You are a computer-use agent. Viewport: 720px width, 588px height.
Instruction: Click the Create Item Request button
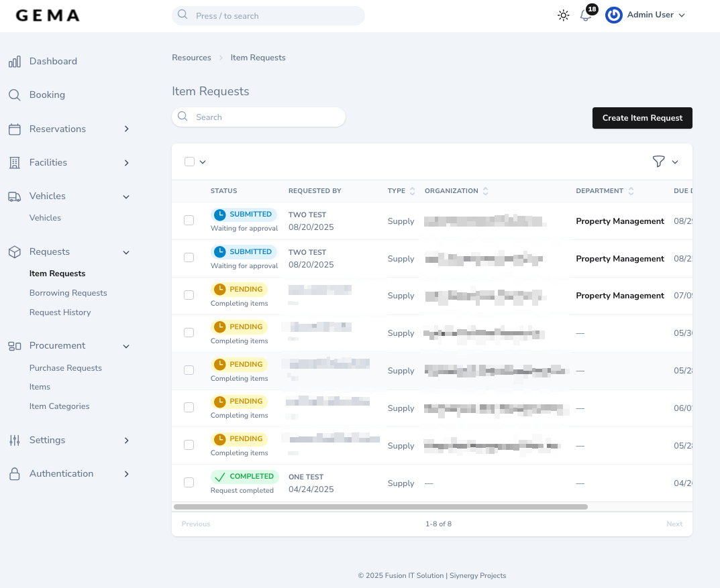[642, 118]
